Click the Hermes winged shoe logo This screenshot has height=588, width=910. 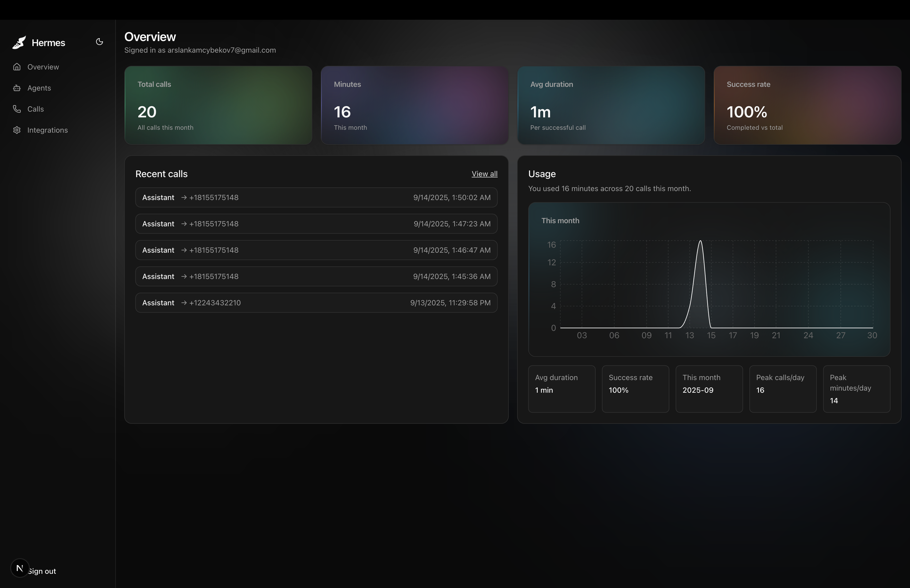(19, 42)
